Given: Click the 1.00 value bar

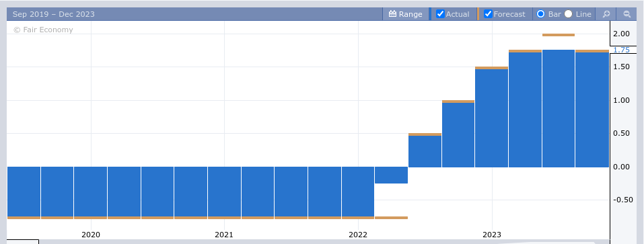Looking at the screenshot, I should (458, 135).
